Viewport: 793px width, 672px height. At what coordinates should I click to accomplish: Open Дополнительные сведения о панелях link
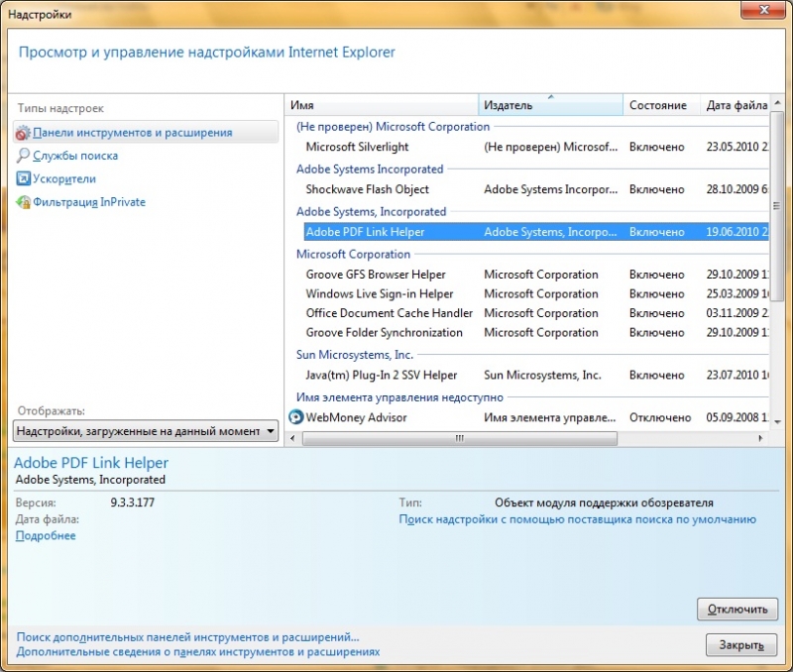click(x=197, y=652)
